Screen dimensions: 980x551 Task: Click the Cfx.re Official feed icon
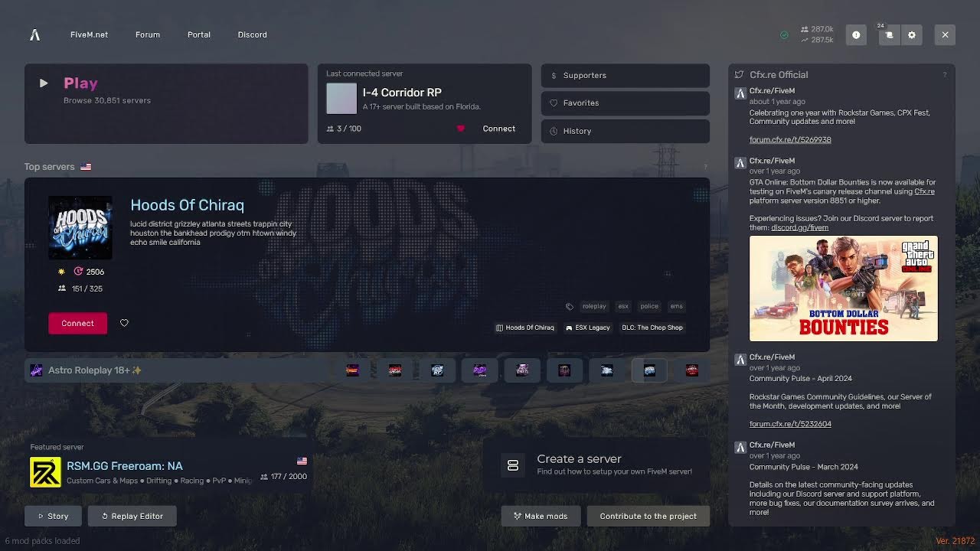(739, 75)
